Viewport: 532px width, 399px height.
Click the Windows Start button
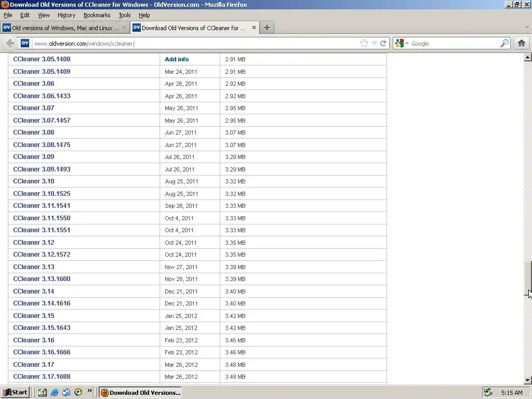click(x=15, y=393)
